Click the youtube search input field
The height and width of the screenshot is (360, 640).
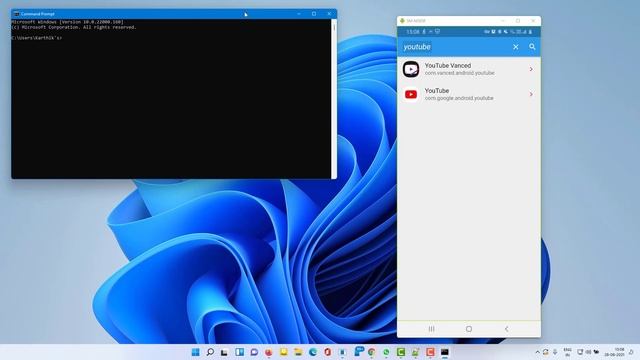point(453,47)
